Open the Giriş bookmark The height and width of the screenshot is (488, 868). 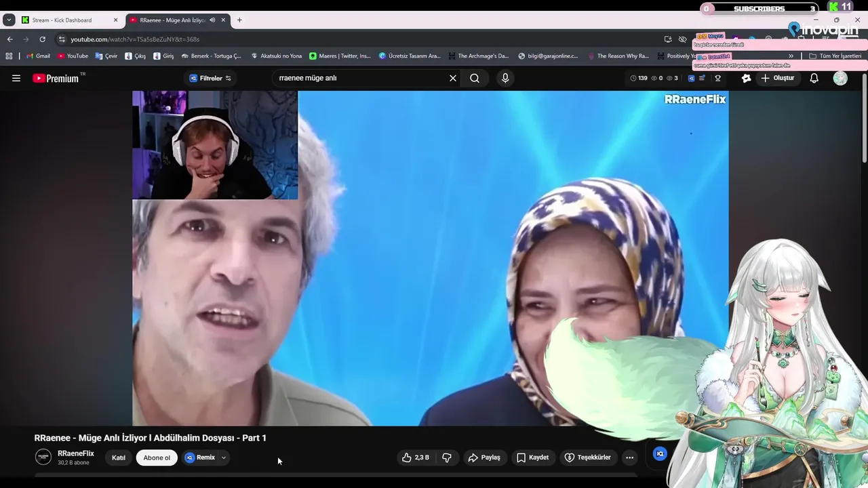coord(163,56)
